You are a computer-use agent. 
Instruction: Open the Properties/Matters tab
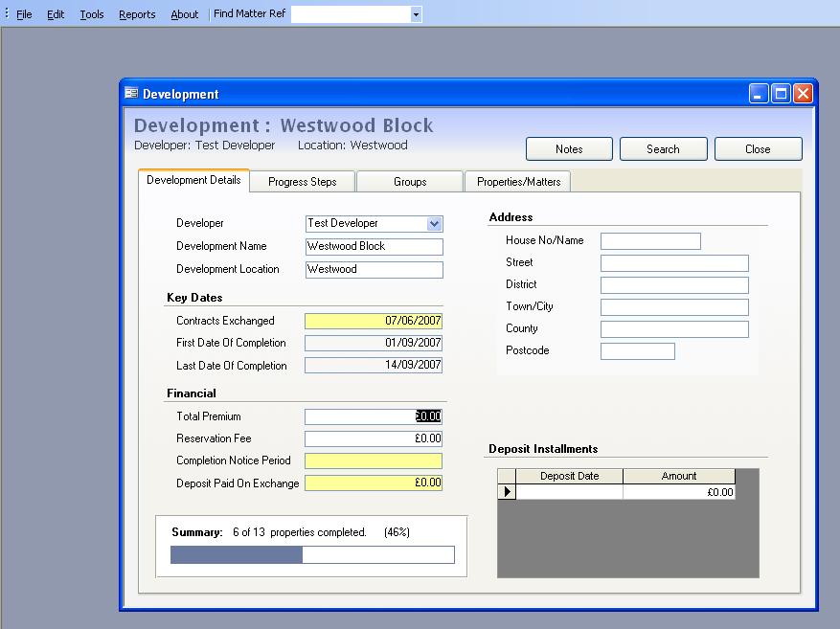516,181
